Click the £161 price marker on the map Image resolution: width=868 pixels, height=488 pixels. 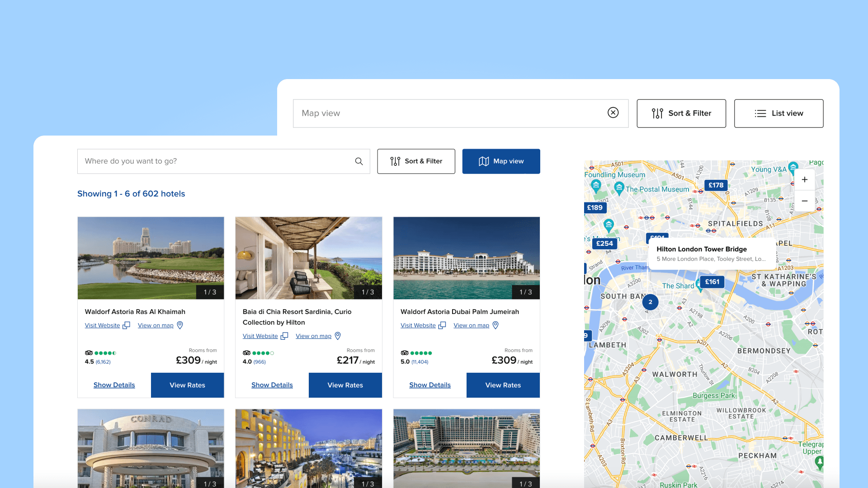click(712, 282)
